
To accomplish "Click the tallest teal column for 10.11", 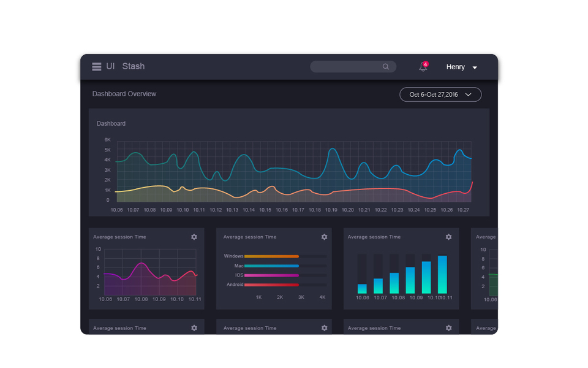I will click(x=442, y=275).
